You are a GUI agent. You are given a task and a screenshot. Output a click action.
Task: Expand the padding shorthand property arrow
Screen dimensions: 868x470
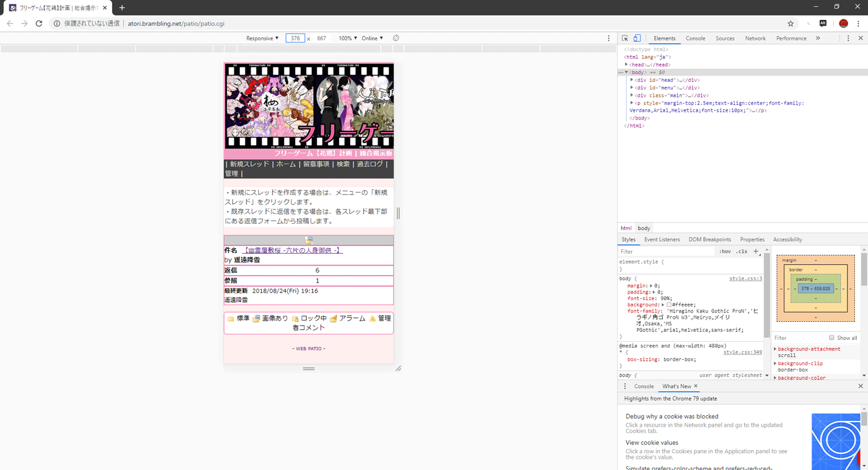pos(653,292)
